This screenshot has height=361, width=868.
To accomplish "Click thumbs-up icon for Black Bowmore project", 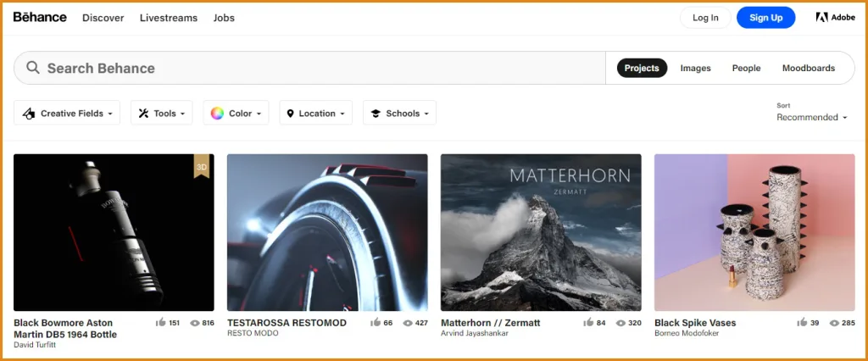I will click(161, 322).
